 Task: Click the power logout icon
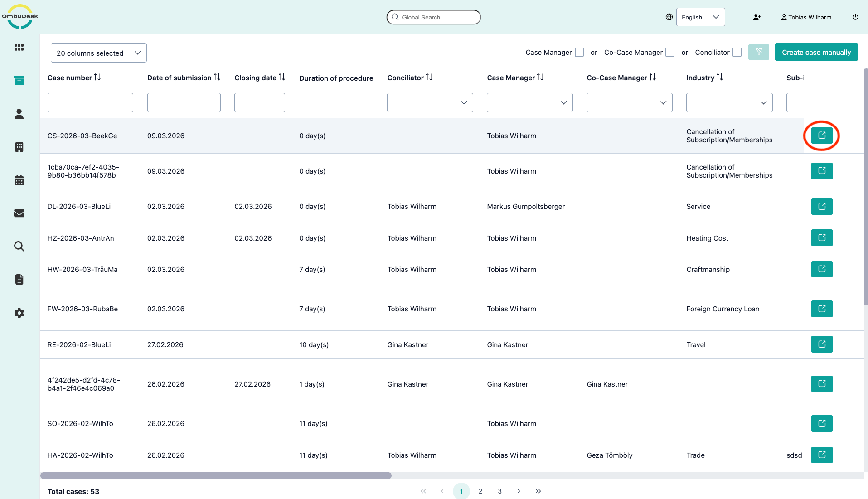855,17
